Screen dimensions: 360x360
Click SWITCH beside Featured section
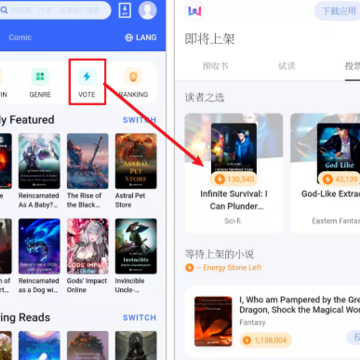[x=139, y=120]
